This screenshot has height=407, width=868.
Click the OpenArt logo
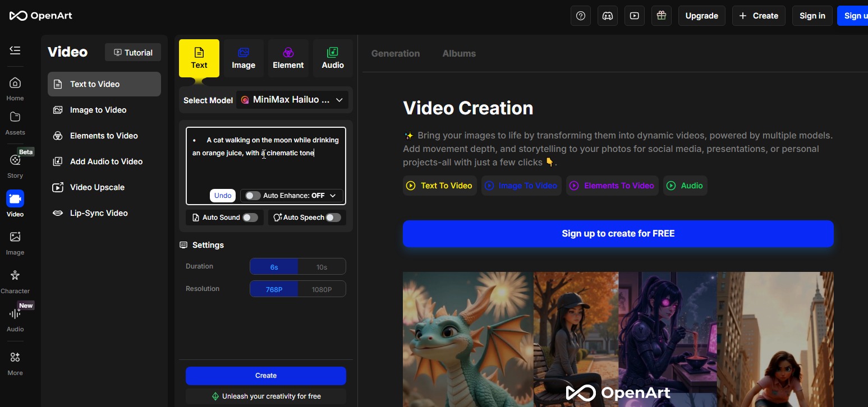41,16
